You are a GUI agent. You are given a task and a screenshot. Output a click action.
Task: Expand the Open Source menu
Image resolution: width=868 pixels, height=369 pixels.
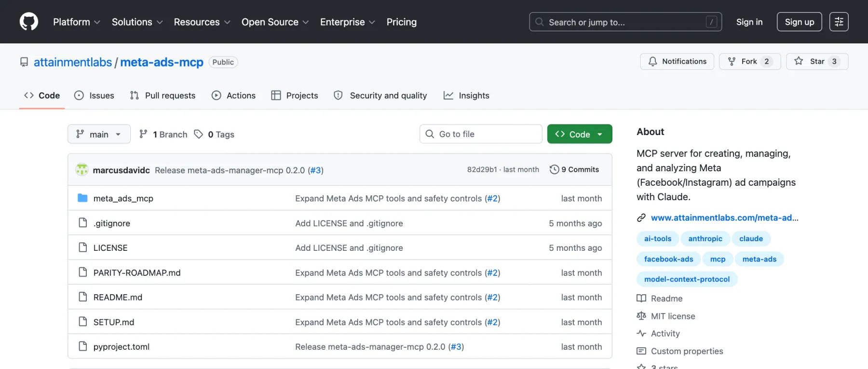pos(275,22)
